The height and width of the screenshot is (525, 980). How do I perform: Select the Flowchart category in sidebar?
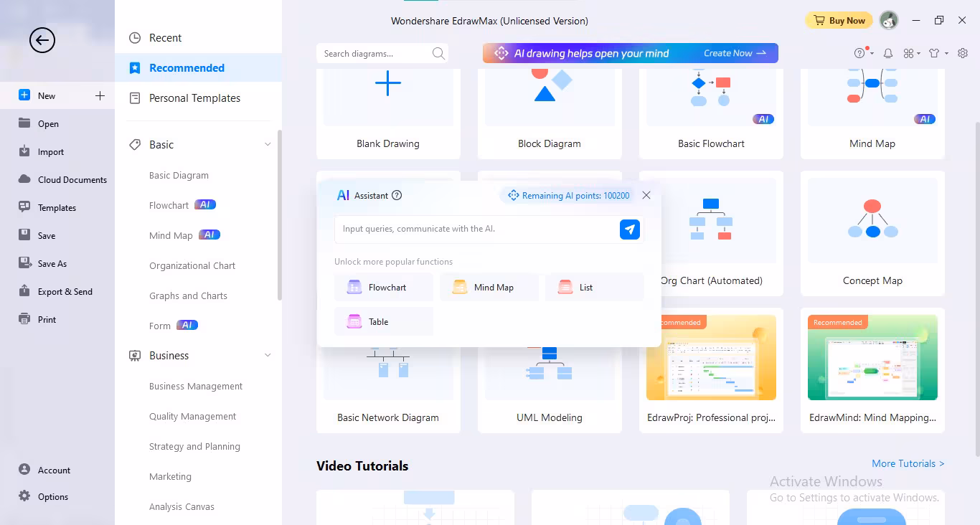(x=169, y=205)
